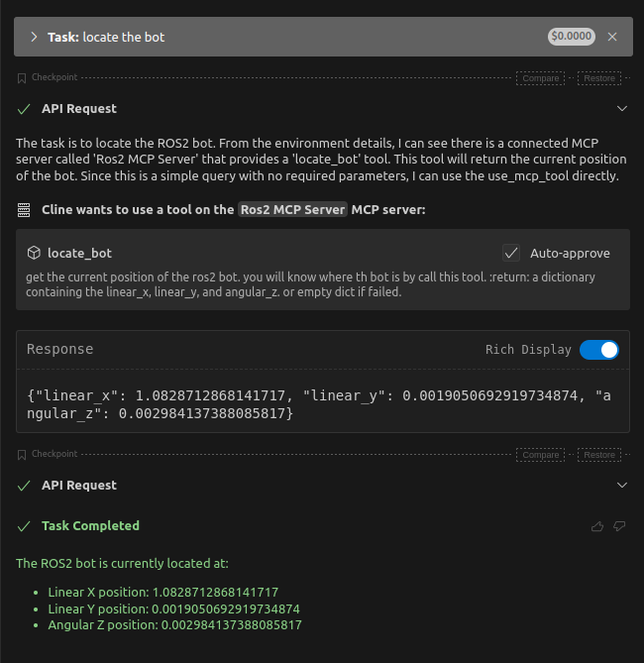The width and height of the screenshot is (644, 663).
Task: Click the second Compare button
Action: [540, 455]
